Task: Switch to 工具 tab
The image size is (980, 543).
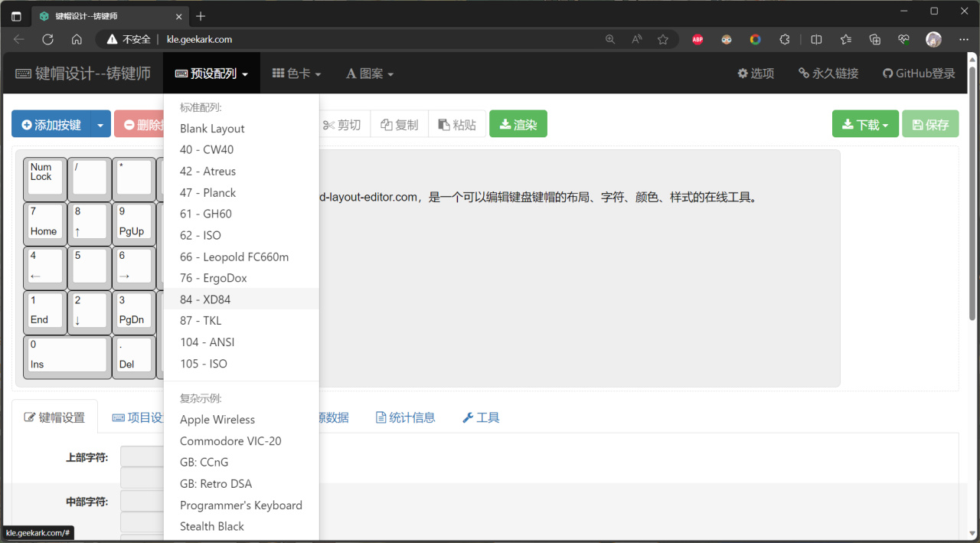Action: pyautogui.click(x=481, y=417)
